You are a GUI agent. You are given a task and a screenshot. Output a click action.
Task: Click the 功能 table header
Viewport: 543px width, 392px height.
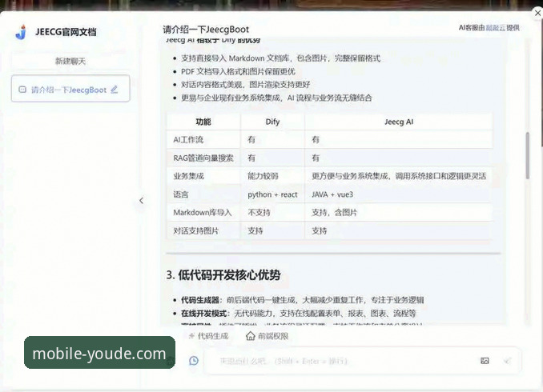[203, 122]
